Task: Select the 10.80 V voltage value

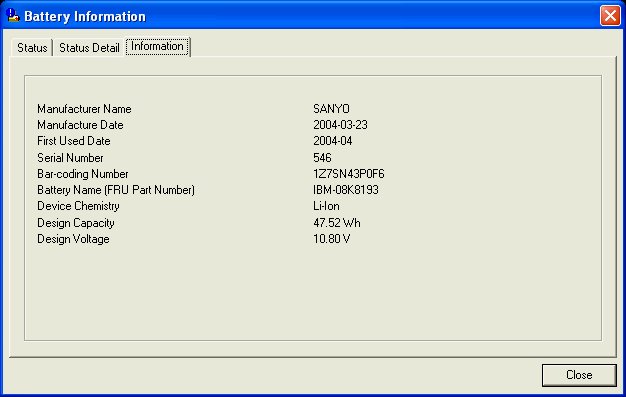Action: pyautogui.click(x=331, y=239)
